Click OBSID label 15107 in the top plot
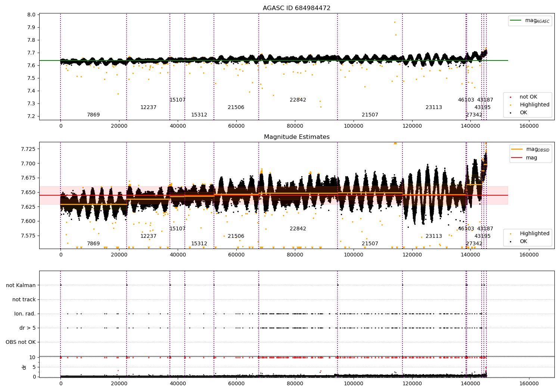 click(177, 100)
